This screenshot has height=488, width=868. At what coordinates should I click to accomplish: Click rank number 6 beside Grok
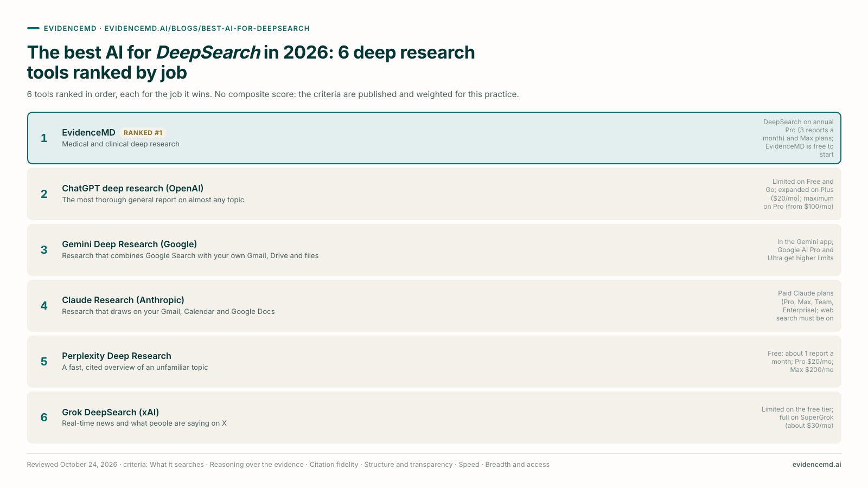pyautogui.click(x=44, y=418)
